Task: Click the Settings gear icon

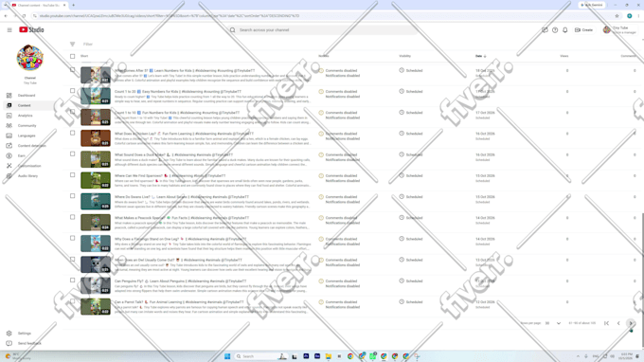Action: (9, 334)
